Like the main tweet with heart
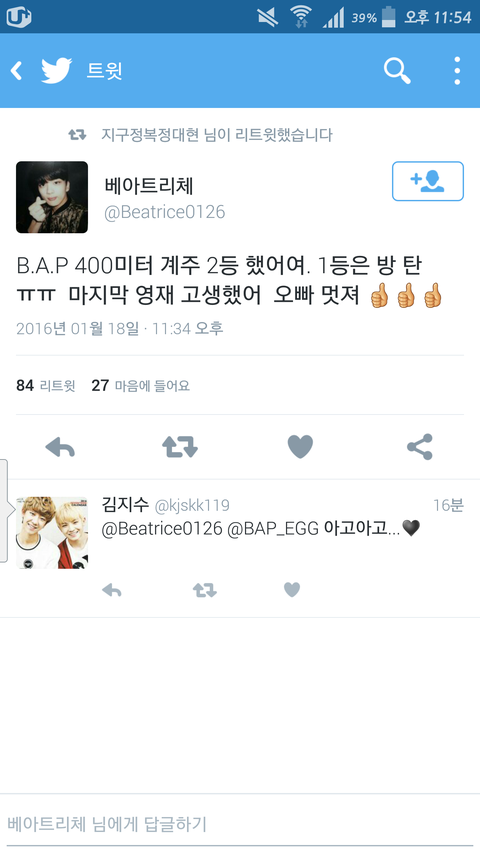The width and height of the screenshot is (480, 853). (300, 447)
